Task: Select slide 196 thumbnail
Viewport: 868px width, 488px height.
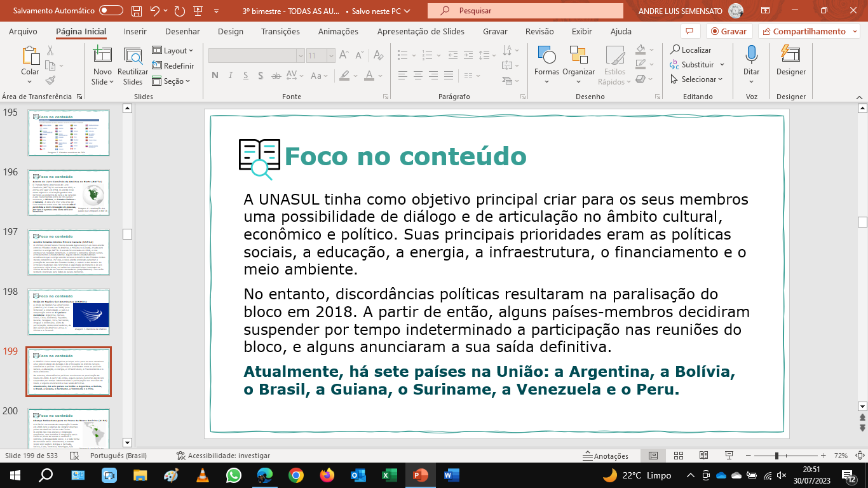Action: click(x=69, y=193)
